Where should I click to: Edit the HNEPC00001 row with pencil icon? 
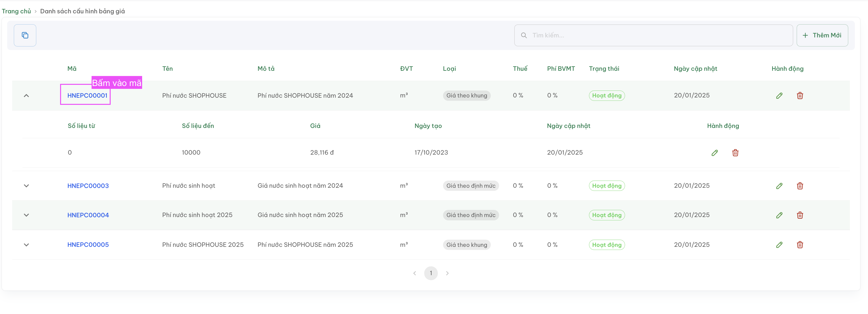coord(779,96)
